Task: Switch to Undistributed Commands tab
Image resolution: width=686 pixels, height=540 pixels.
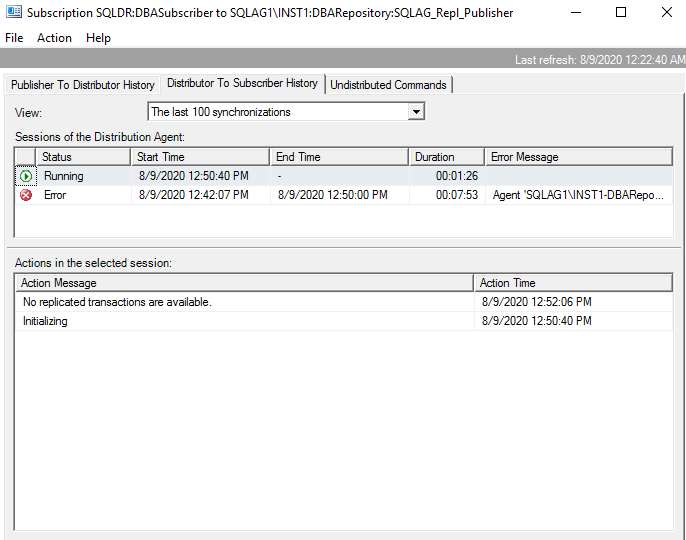Action: [x=388, y=85]
